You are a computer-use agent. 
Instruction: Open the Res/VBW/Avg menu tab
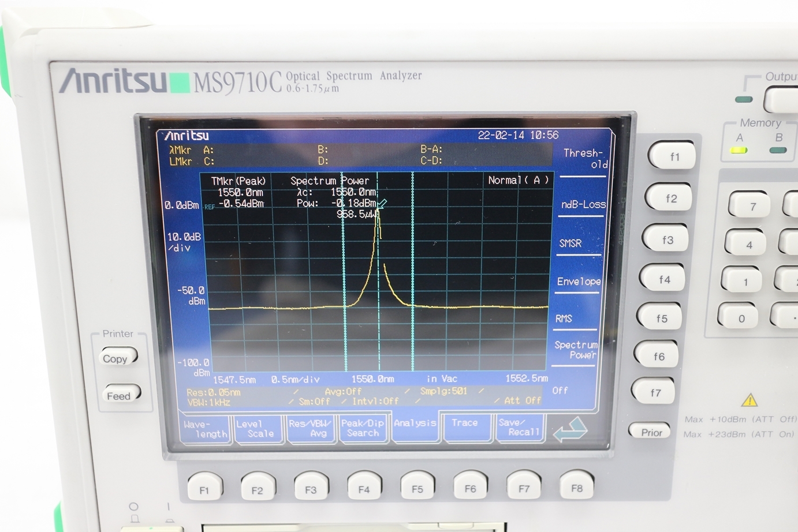click(311, 428)
